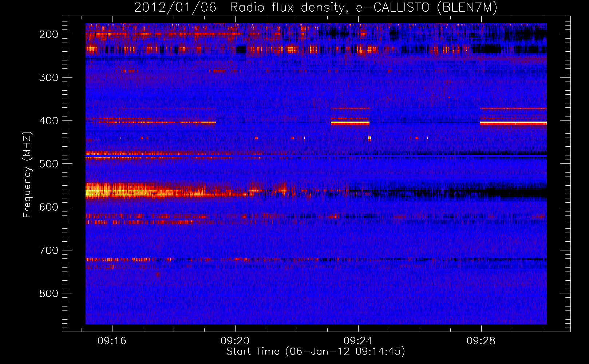
Task: Click the '700' frequency tick label
Action: pyautogui.click(x=49, y=250)
